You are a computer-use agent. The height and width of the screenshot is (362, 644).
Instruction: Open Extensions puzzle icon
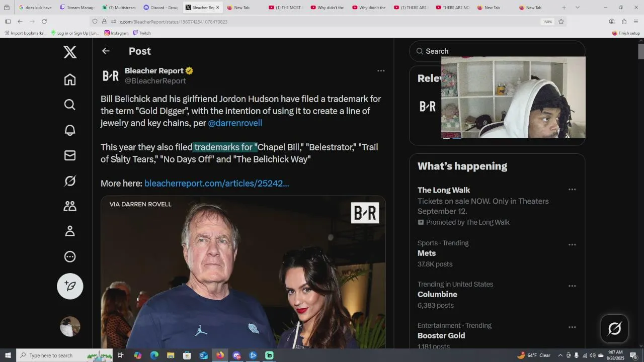click(624, 22)
